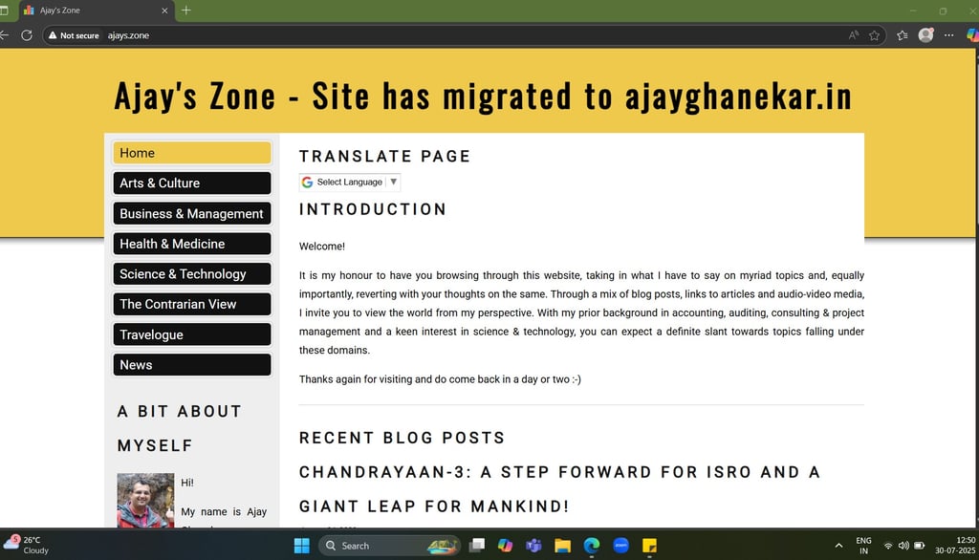Open Microsoft Teams from taskbar

[533, 546]
